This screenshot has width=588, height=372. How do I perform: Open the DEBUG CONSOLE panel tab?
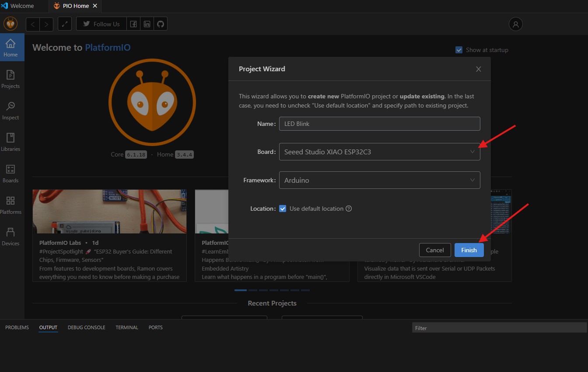(x=87, y=327)
